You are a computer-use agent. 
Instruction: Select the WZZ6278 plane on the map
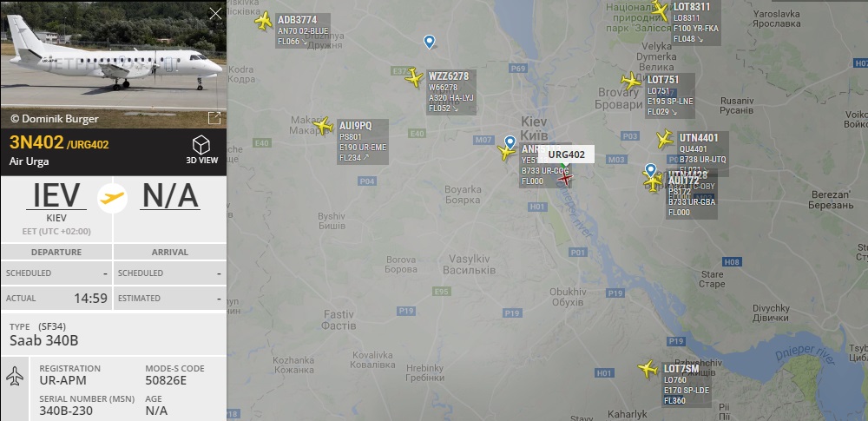click(x=414, y=77)
